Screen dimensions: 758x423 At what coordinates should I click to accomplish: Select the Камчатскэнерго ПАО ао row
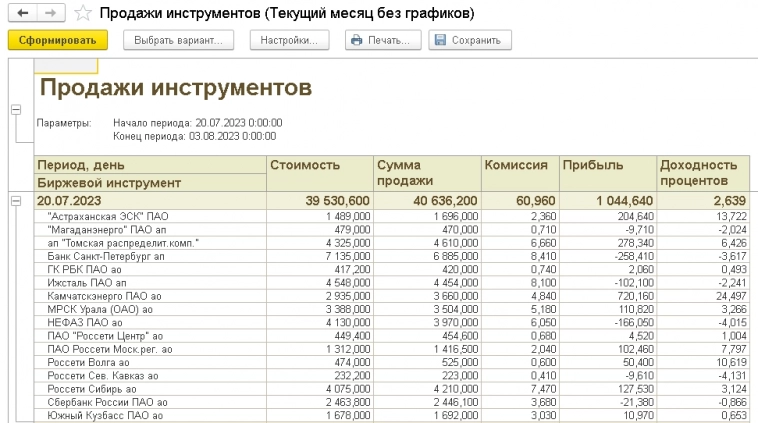[x=392, y=296]
